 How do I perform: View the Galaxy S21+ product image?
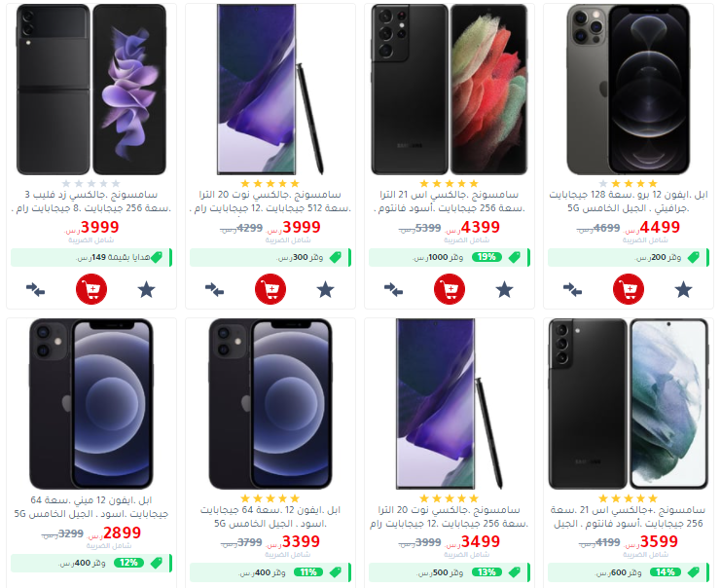pos(629,404)
